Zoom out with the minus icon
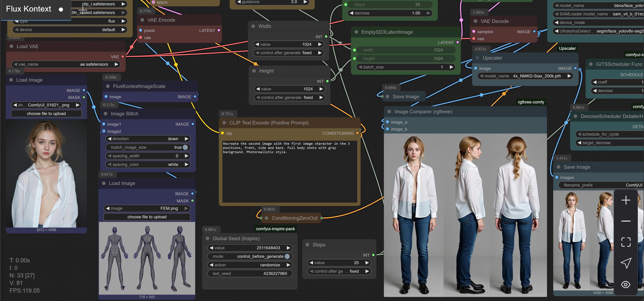 point(626,221)
